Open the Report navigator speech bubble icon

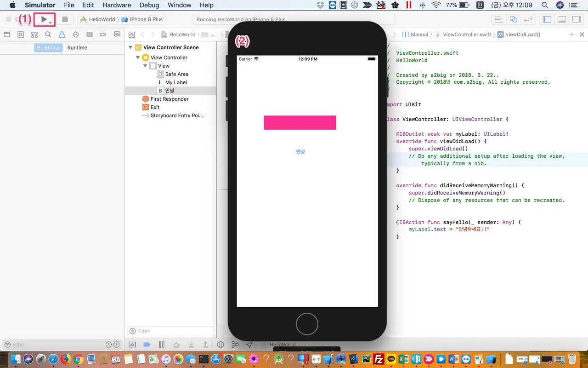point(117,34)
